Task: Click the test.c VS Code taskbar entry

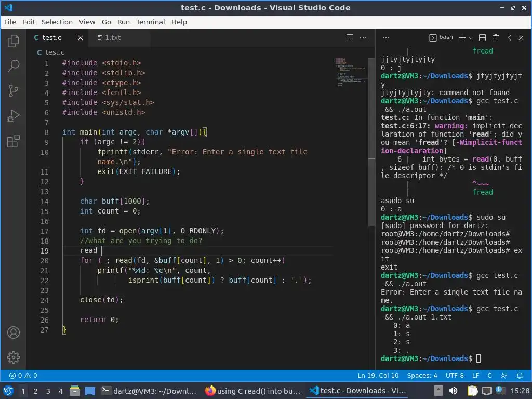Action: tap(357, 391)
